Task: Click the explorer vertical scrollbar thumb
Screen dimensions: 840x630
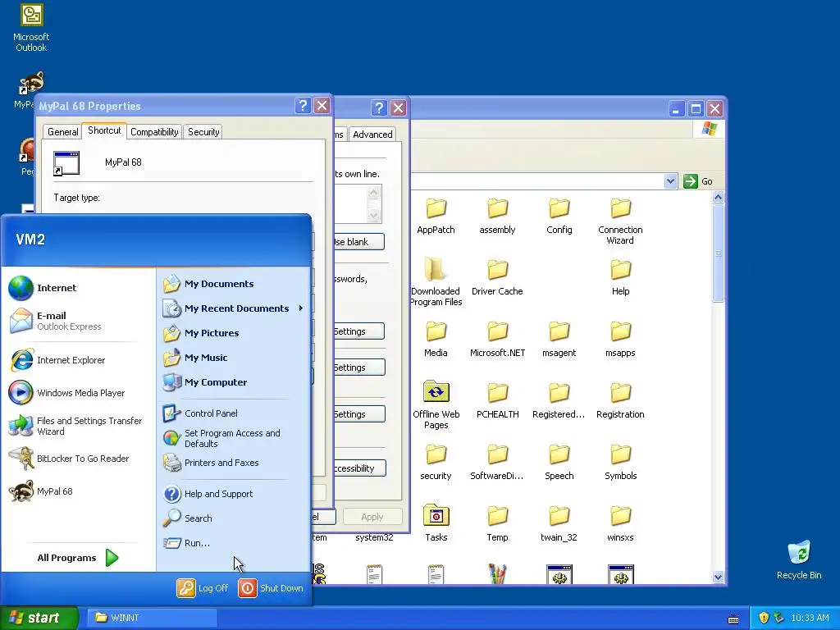Action: (x=718, y=253)
